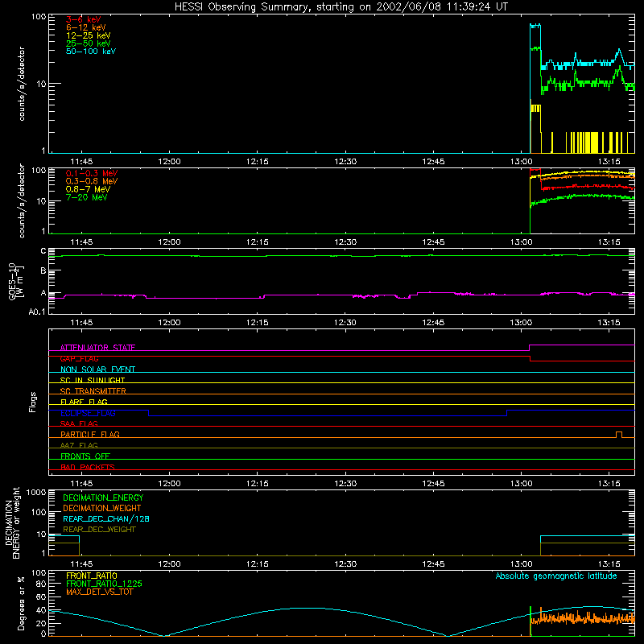Select the 12-25 keV legend label
Image resolution: width=644 pixels, height=644 pixels.
(89, 35)
